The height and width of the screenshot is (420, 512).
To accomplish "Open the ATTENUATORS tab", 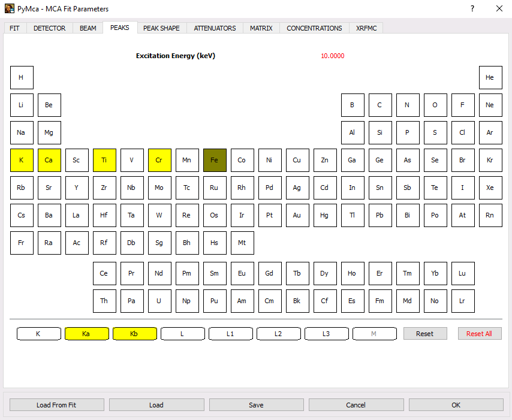I will pos(215,28).
